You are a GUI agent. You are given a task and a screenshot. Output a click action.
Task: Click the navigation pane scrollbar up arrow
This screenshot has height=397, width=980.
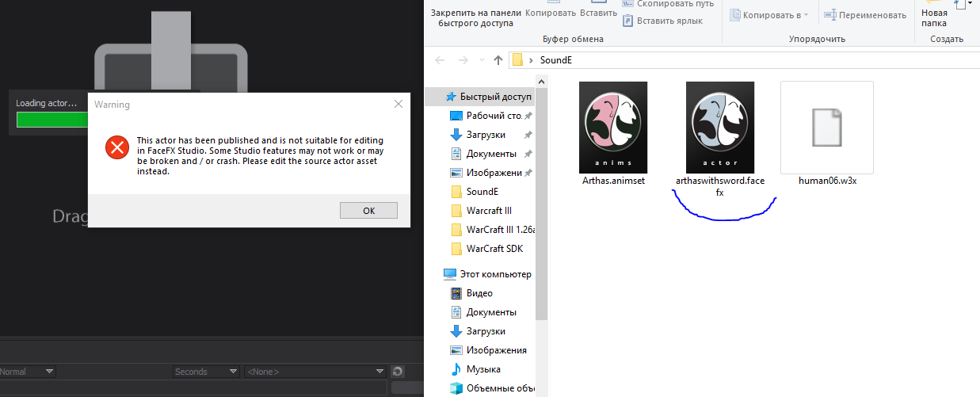point(541,80)
